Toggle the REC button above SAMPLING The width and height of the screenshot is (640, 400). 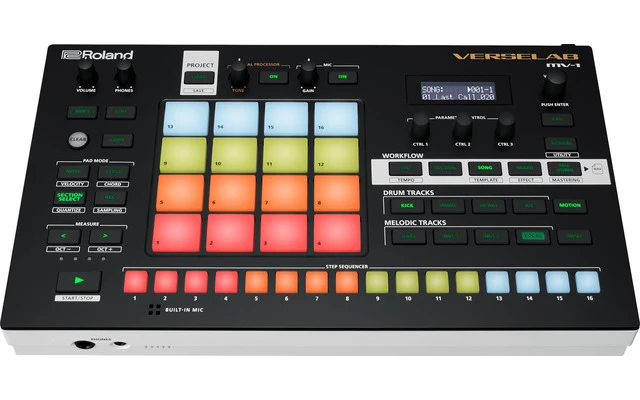coord(110,198)
